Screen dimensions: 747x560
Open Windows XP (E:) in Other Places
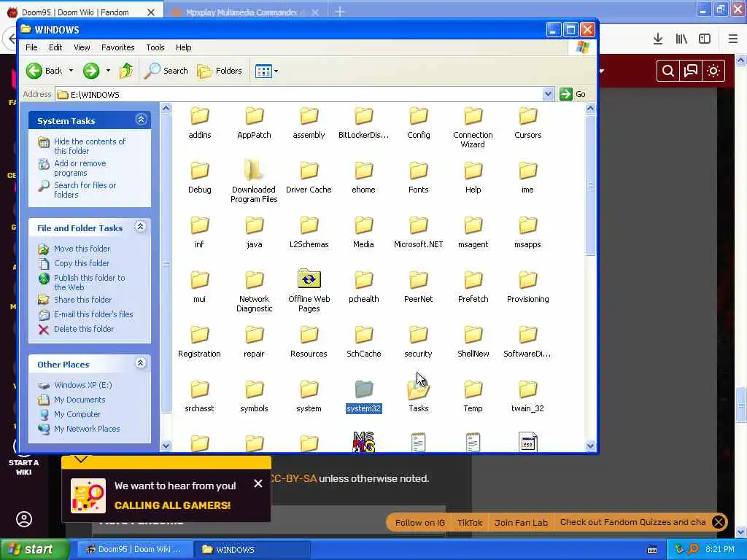[x=83, y=385]
